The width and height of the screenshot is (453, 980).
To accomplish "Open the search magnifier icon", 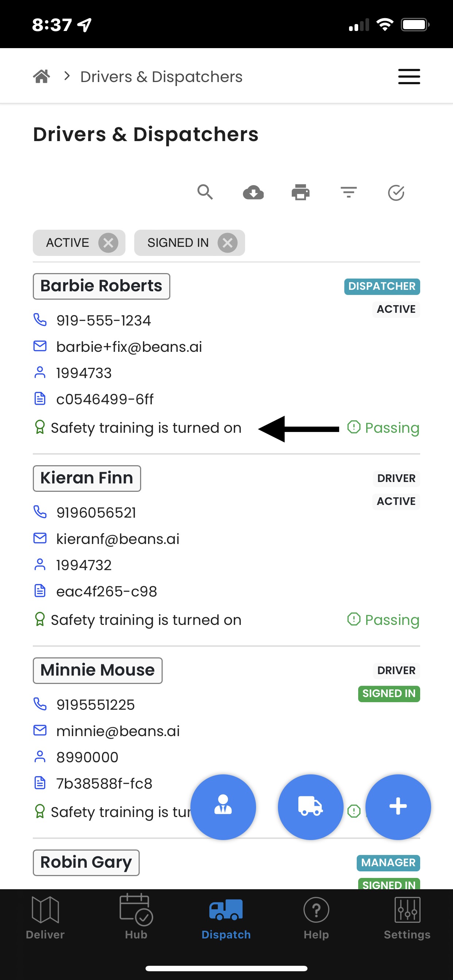I will [205, 192].
